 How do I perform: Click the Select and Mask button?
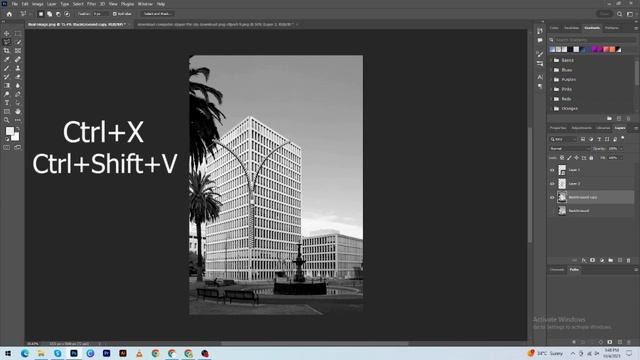(157, 14)
